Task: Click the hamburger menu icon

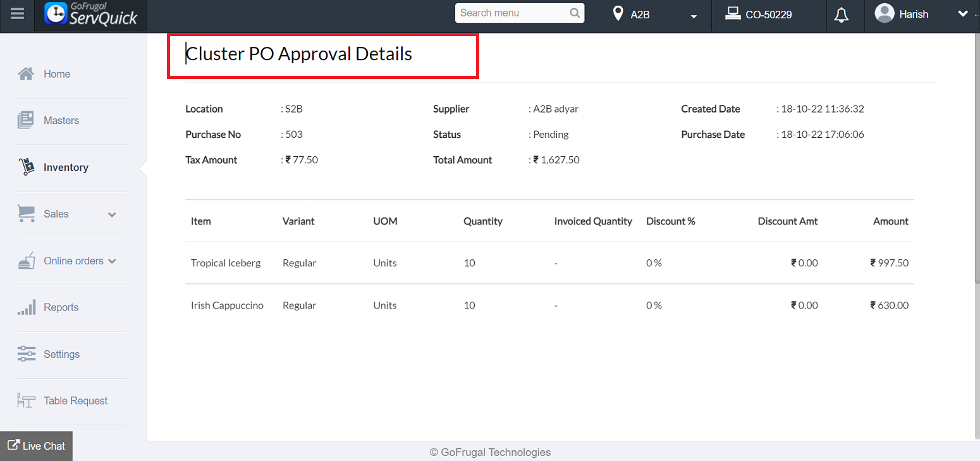Action: (17, 13)
